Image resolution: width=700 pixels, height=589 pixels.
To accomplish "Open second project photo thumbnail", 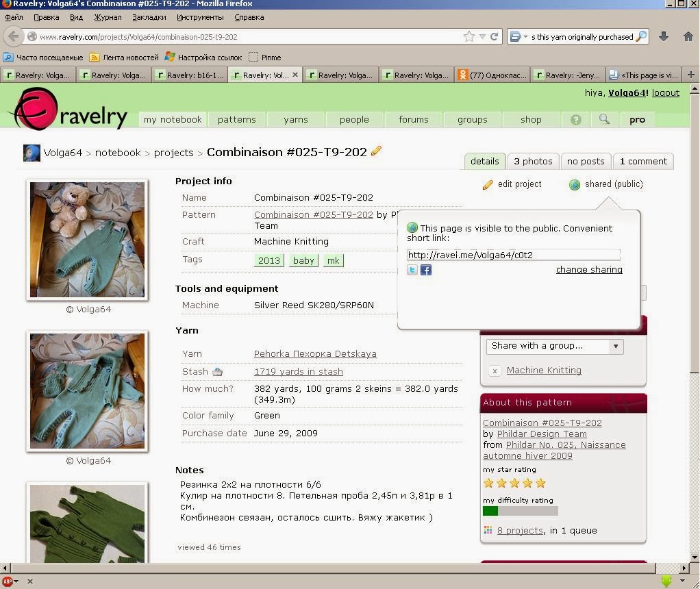I will (x=87, y=391).
